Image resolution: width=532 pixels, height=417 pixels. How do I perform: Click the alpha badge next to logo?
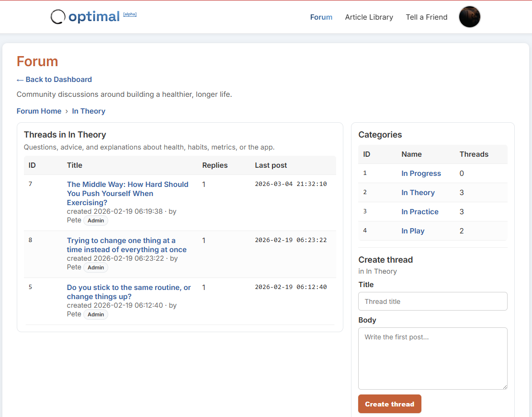pyautogui.click(x=130, y=14)
